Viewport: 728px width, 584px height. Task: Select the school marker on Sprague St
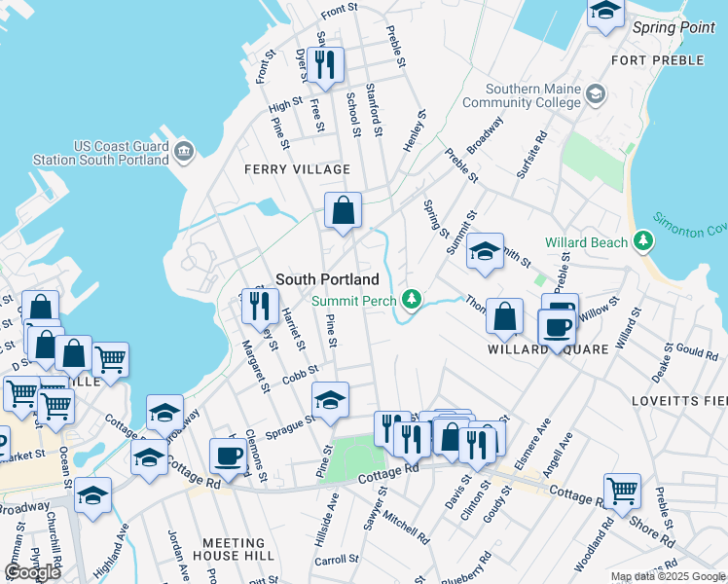[330, 401]
